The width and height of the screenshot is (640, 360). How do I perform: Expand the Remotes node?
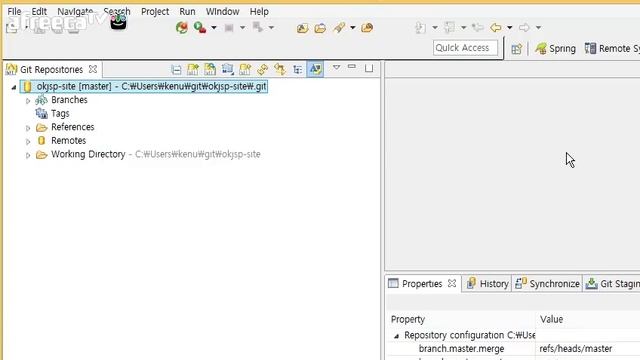click(28, 141)
